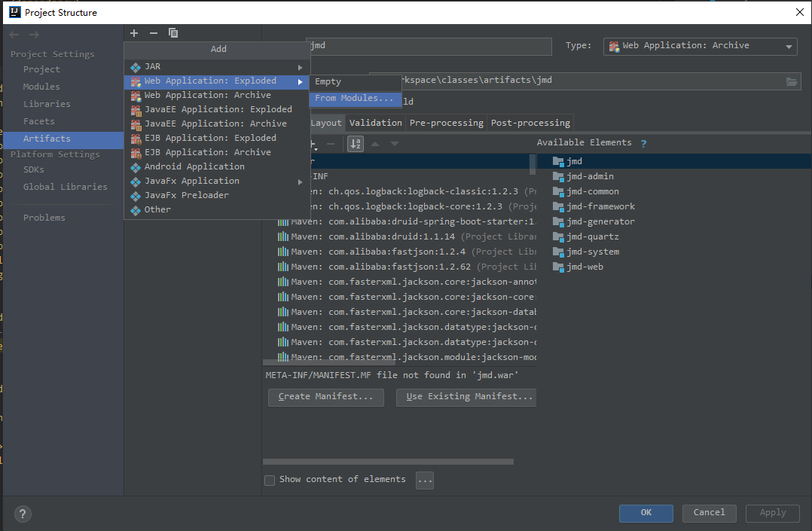Image resolution: width=812 pixels, height=531 pixels.
Task: Click ellipsis button beside Show content
Action: point(425,481)
